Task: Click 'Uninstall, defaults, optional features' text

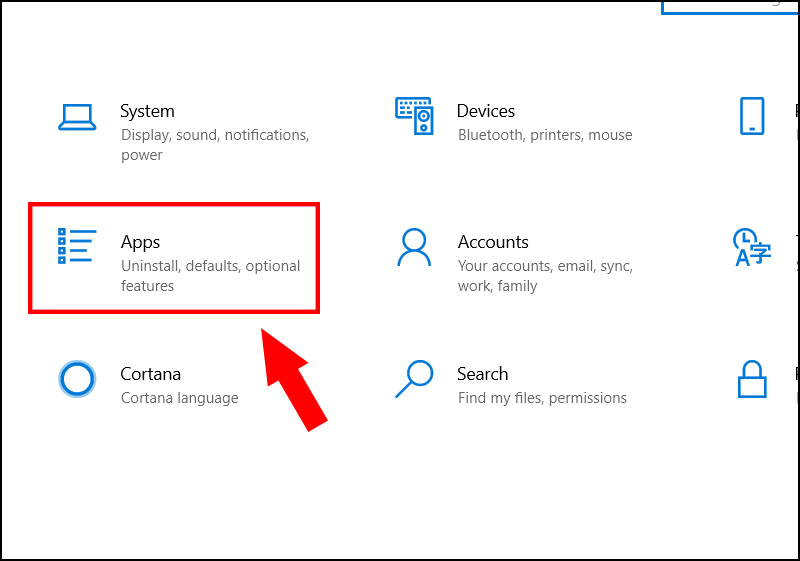Action: (210, 276)
